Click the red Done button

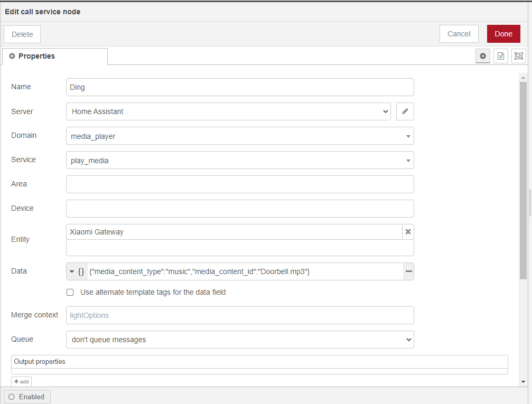(x=503, y=34)
